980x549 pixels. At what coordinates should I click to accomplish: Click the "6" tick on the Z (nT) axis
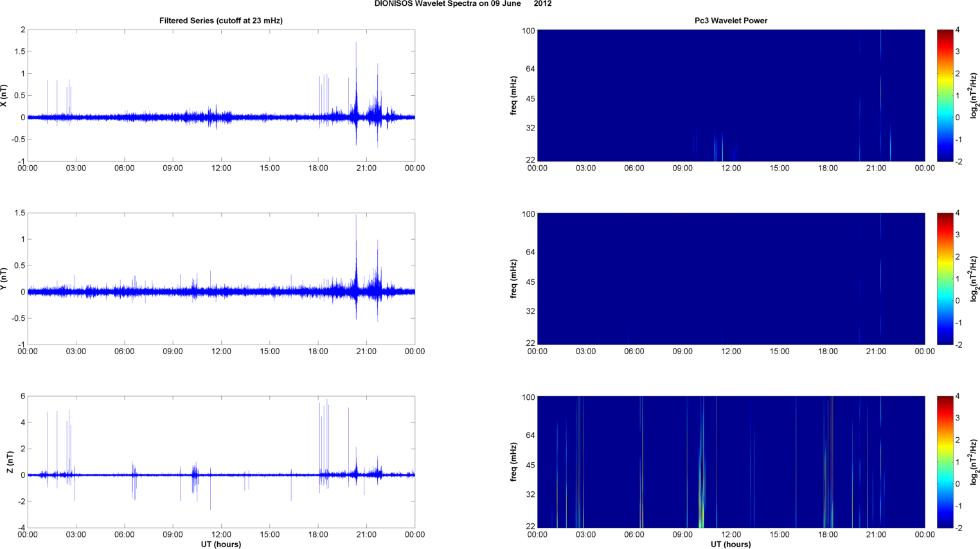(x=23, y=397)
